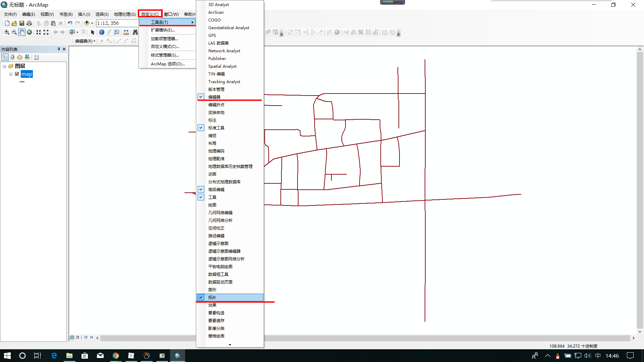Open the Add Data dropdown arrow
This screenshot has width=644, height=362.
(92, 23)
